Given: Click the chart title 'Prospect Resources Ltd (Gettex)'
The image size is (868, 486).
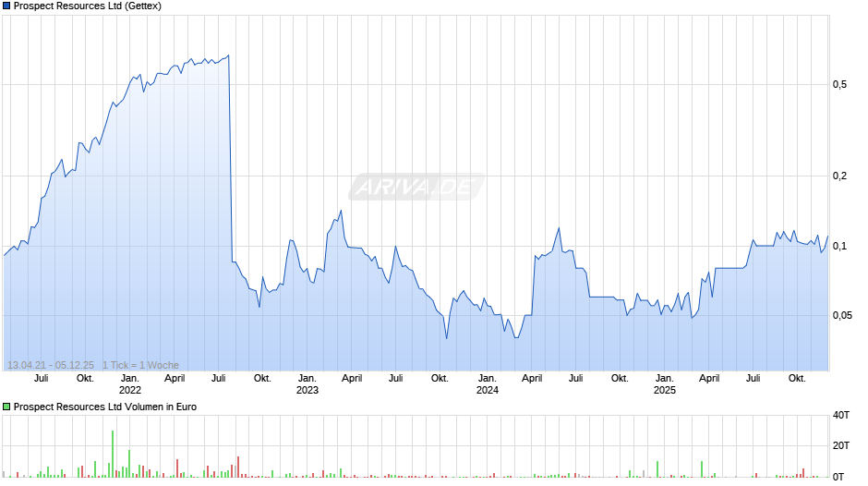Looking at the screenshot, I should [88, 6].
